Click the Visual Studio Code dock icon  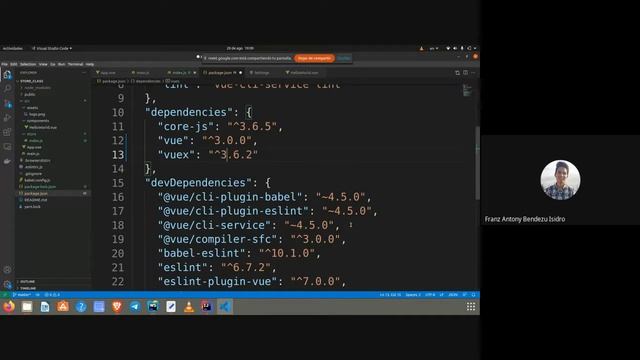(224, 307)
